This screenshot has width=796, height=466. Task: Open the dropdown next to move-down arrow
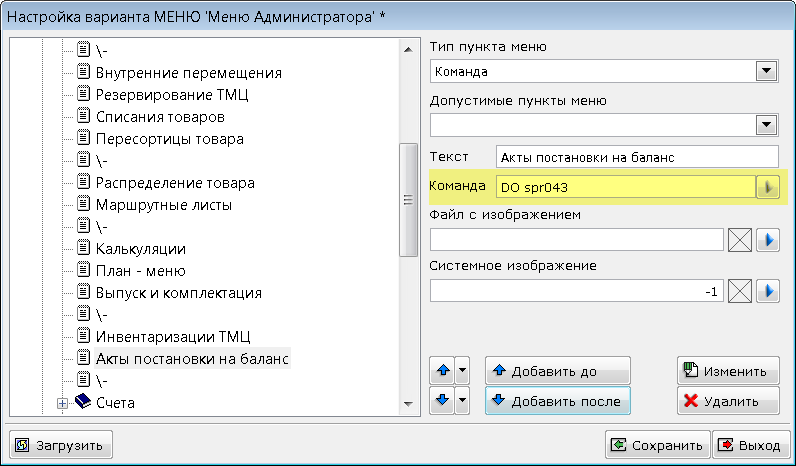[x=462, y=401]
